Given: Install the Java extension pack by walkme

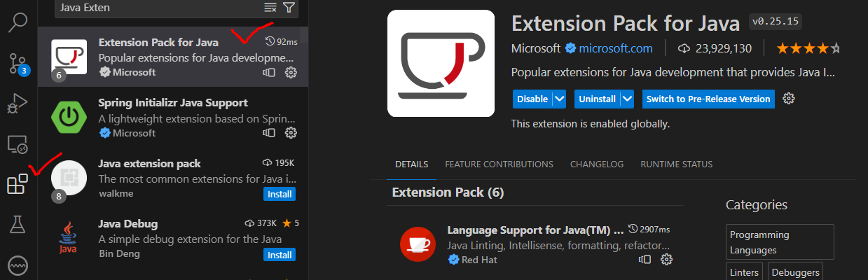Looking at the screenshot, I should pos(280,194).
